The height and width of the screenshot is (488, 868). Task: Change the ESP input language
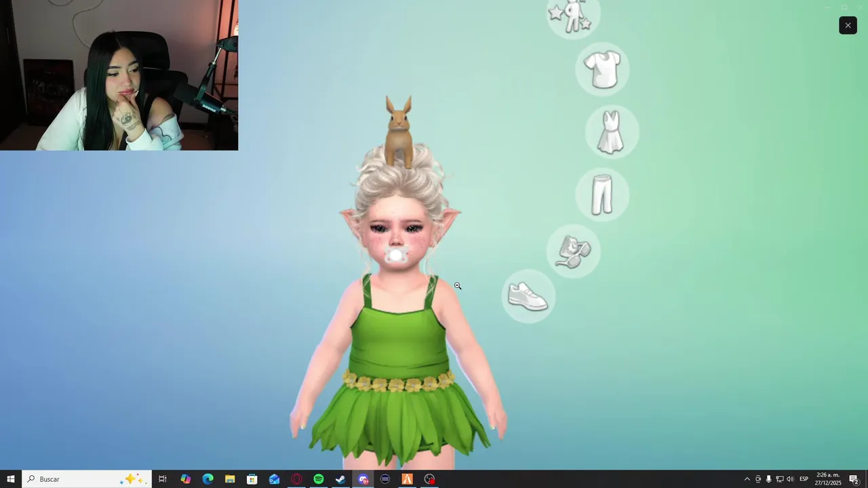pyautogui.click(x=804, y=479)
